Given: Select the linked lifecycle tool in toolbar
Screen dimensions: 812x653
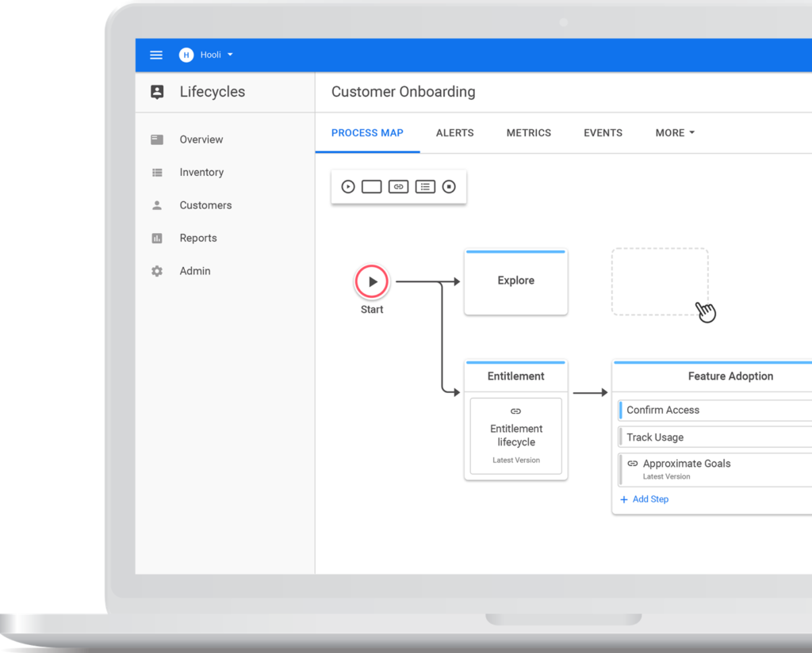Looking at the screenshot, I should point(398,187).
